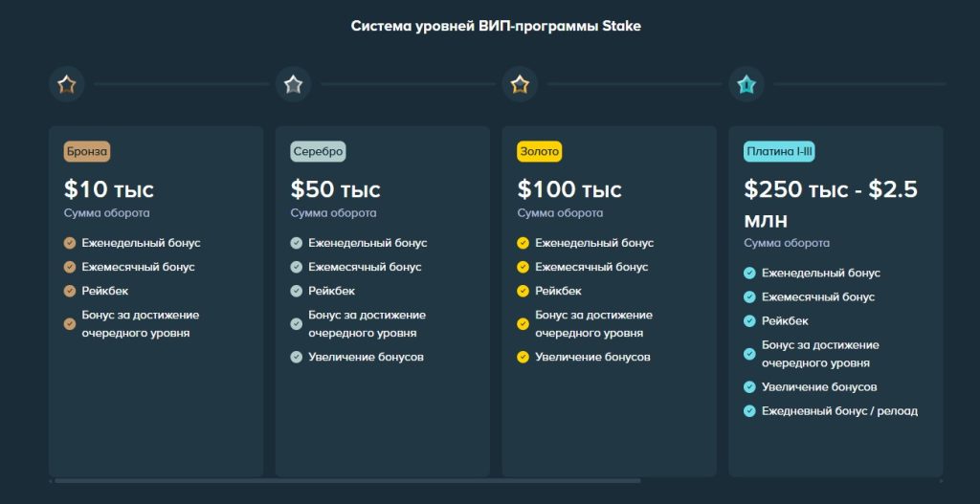Click the silver star level icon
This screenshot has height=504, width=980.
tap(293, 85)
